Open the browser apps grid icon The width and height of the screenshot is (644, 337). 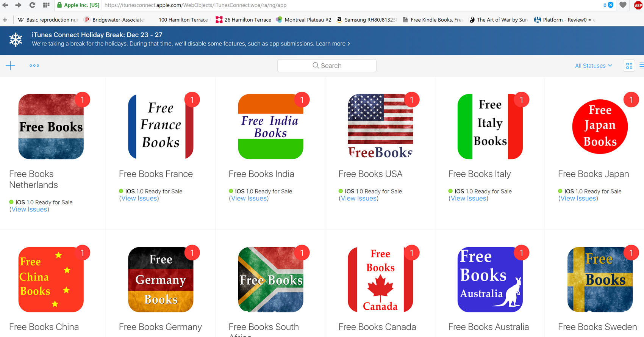(x=46, y=5)
